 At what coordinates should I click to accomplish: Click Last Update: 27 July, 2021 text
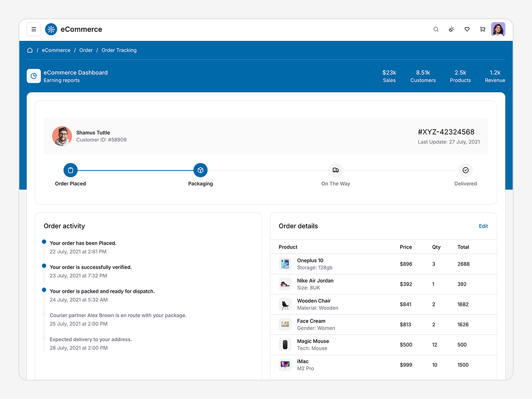tap(449, 142)
